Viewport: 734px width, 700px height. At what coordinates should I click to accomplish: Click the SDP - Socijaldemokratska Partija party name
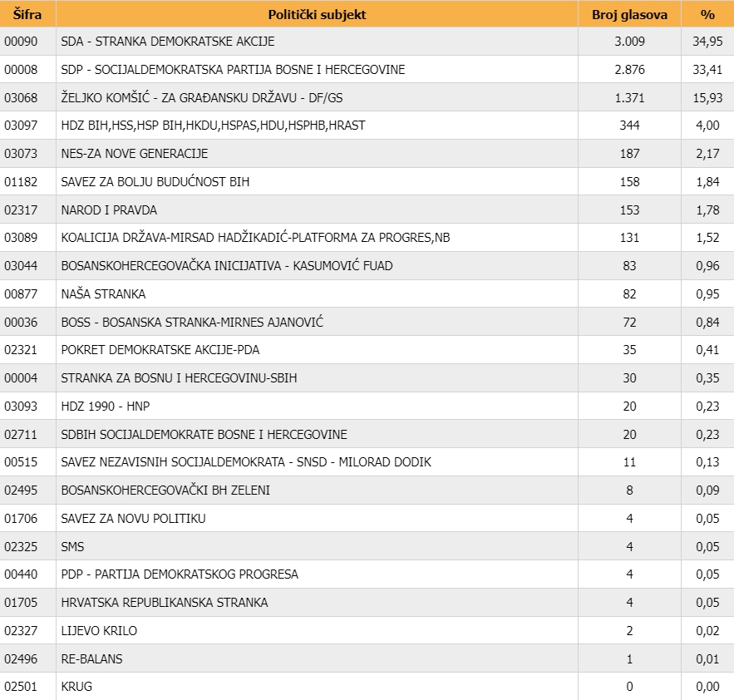tap(233, 70)
